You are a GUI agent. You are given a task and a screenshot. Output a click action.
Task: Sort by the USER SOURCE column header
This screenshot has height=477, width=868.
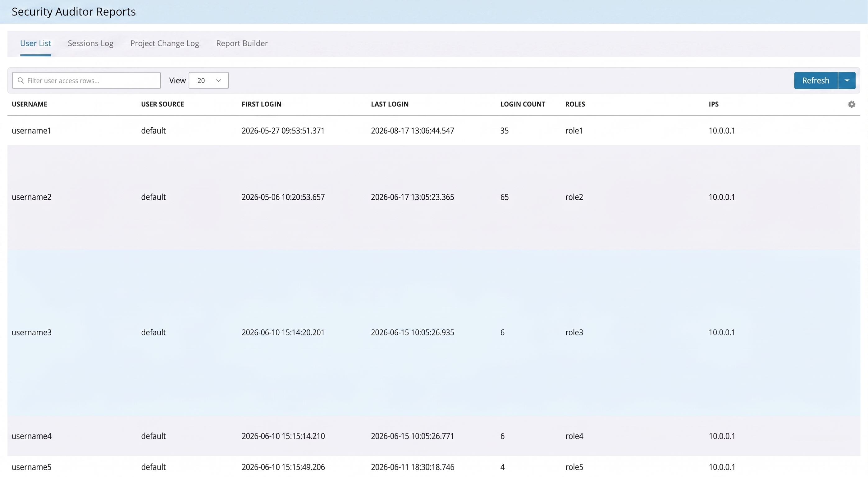[x=162, y=104]
